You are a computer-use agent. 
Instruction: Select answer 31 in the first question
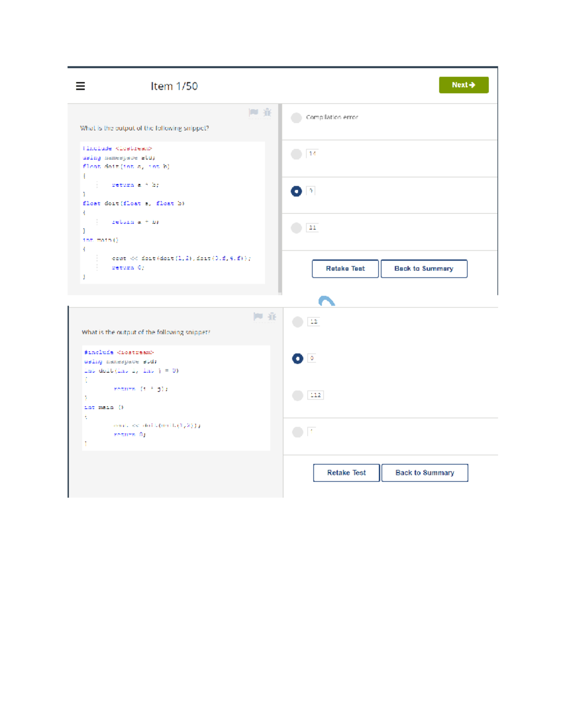pyautogui.click(x=297, y=228)
